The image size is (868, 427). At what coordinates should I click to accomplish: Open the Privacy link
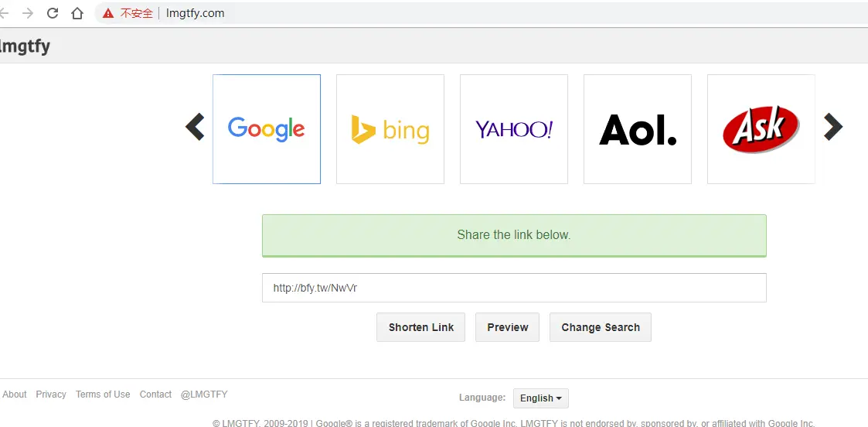click(51, 395)
